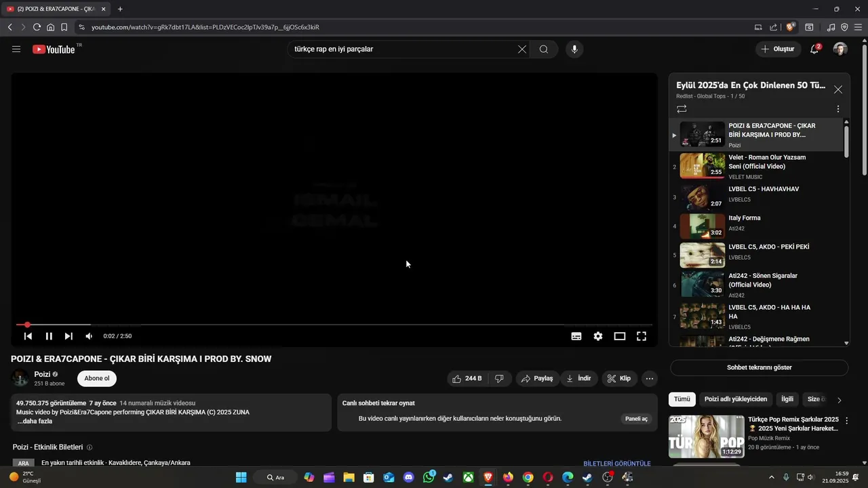868x488 pixels.
Task: Select the Poizi adlı yükleyiciden chip
Action: click(x=736, y=399)
